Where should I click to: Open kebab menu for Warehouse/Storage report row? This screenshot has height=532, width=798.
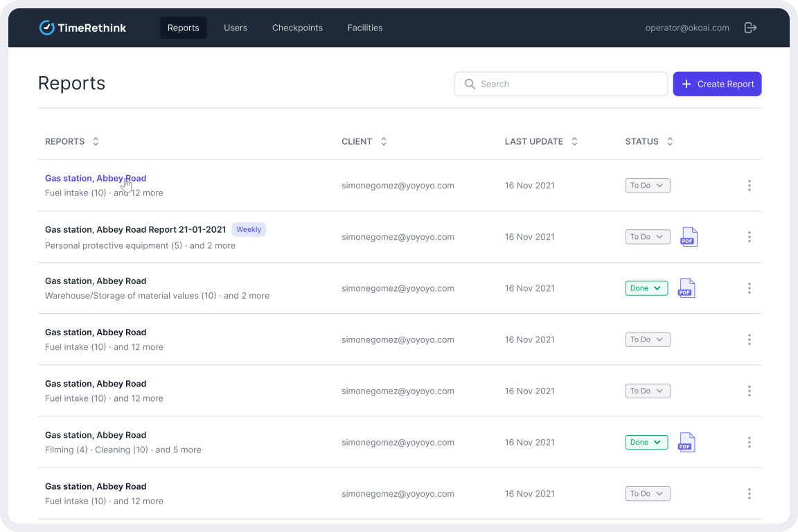pyautogui.click(x=749, y=288)
